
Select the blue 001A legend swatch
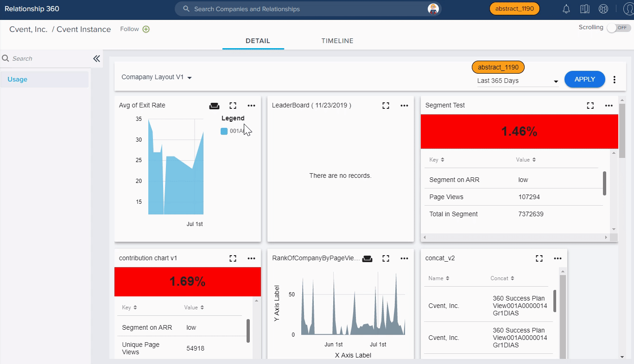(224, 131)
